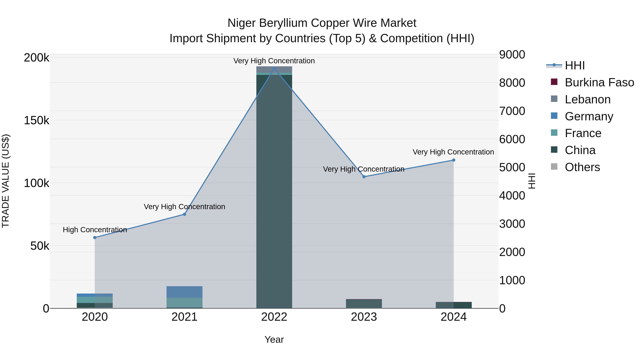Toggle Others series via legend label

coord(582,167)
